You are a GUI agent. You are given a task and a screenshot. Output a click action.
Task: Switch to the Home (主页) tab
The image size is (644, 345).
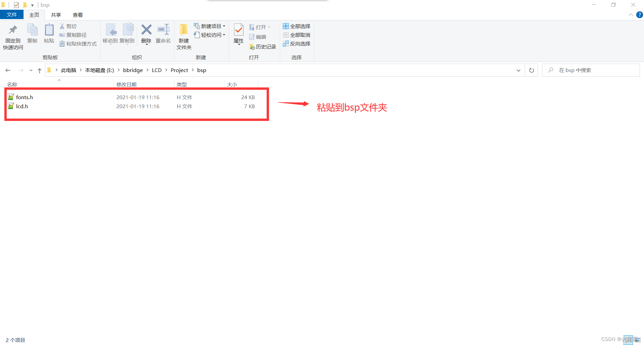[x=34, y=15]
